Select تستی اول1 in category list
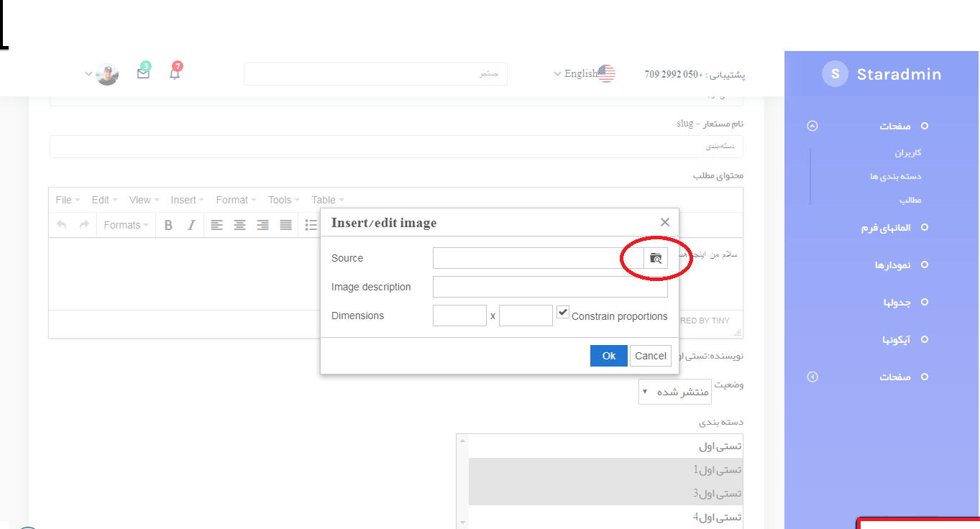Screen dimensions: 980x529 605,470
